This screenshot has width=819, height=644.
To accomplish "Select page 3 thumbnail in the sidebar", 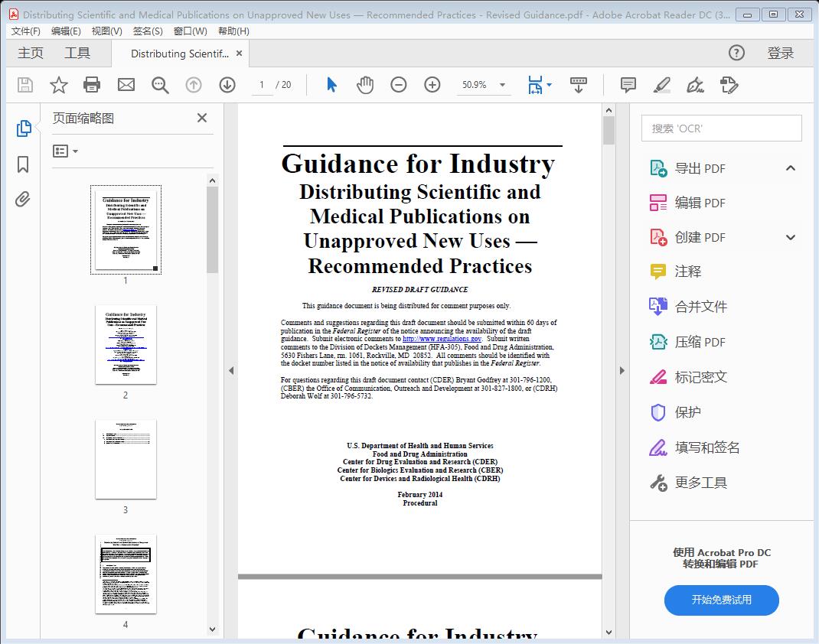I will click(126, 459).
